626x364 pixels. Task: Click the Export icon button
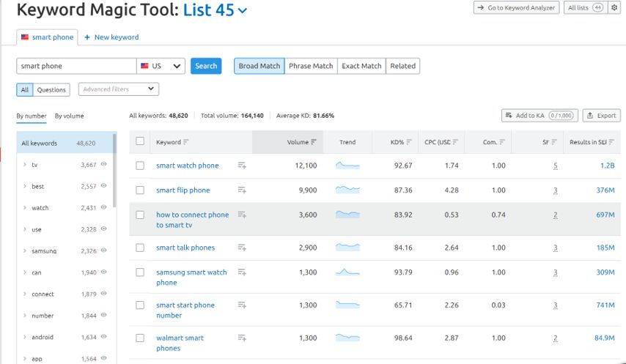click(x=601, y=116)
